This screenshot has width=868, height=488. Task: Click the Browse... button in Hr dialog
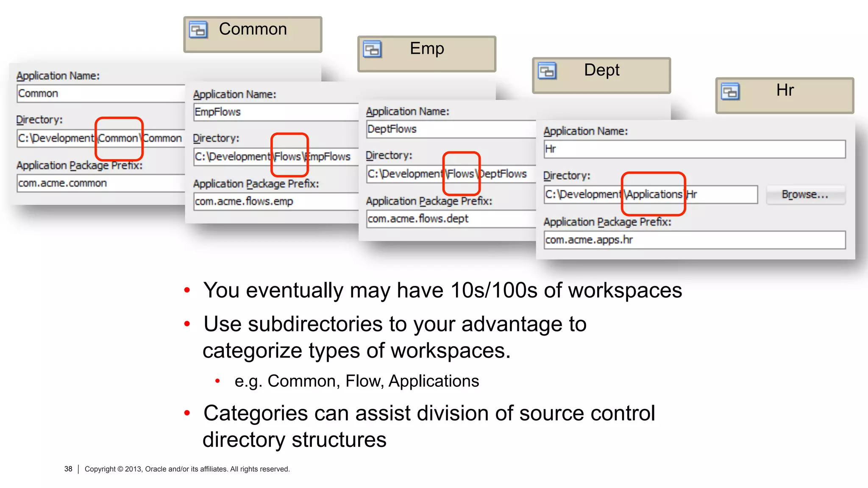click(x=806, y=194)
